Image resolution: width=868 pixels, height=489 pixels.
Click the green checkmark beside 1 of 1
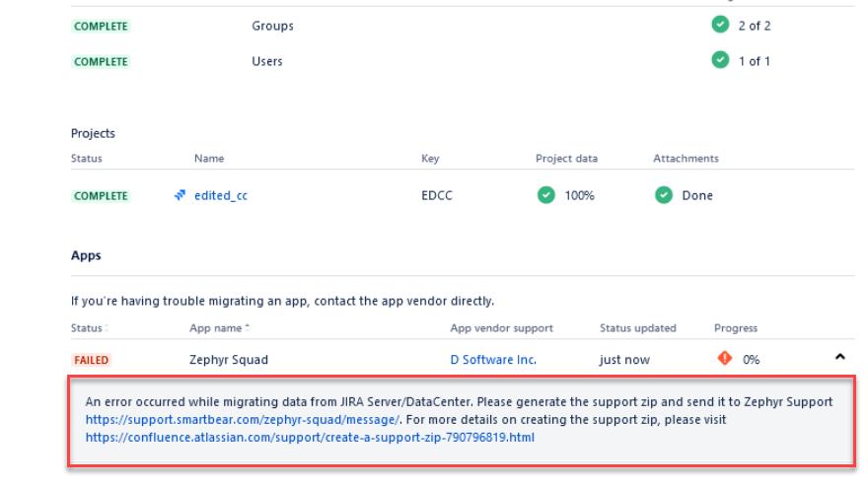point(720,61)
